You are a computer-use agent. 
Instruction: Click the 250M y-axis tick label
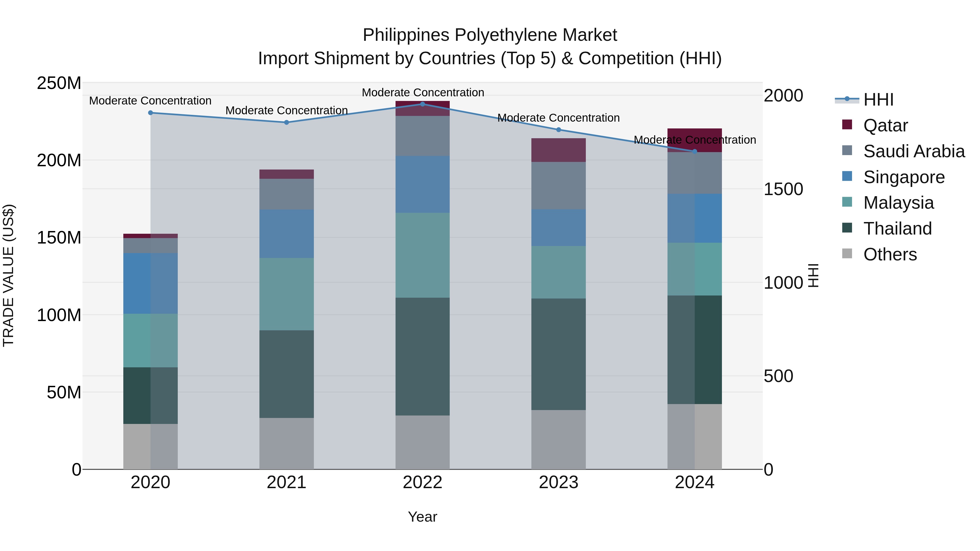pyautogui.click(x=59, y=83)
